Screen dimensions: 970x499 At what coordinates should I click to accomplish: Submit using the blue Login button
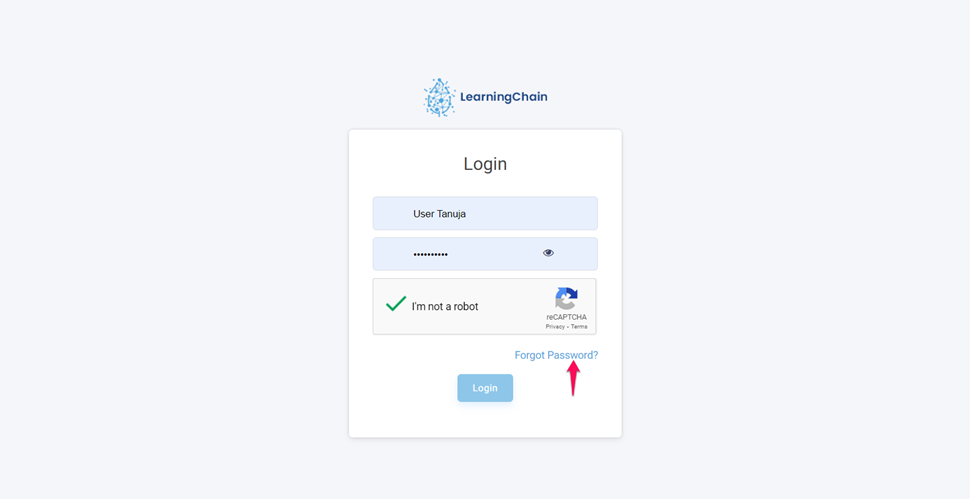click(x=485, y=388)
